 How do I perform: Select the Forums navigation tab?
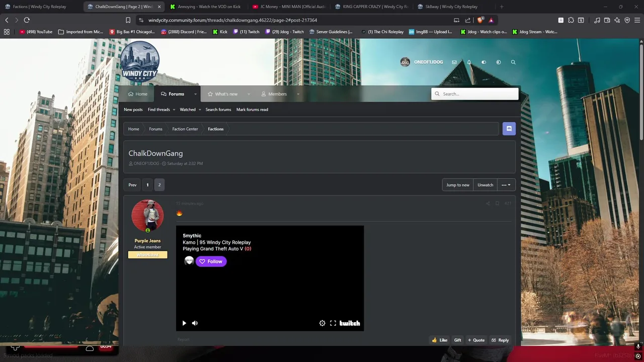173,94
